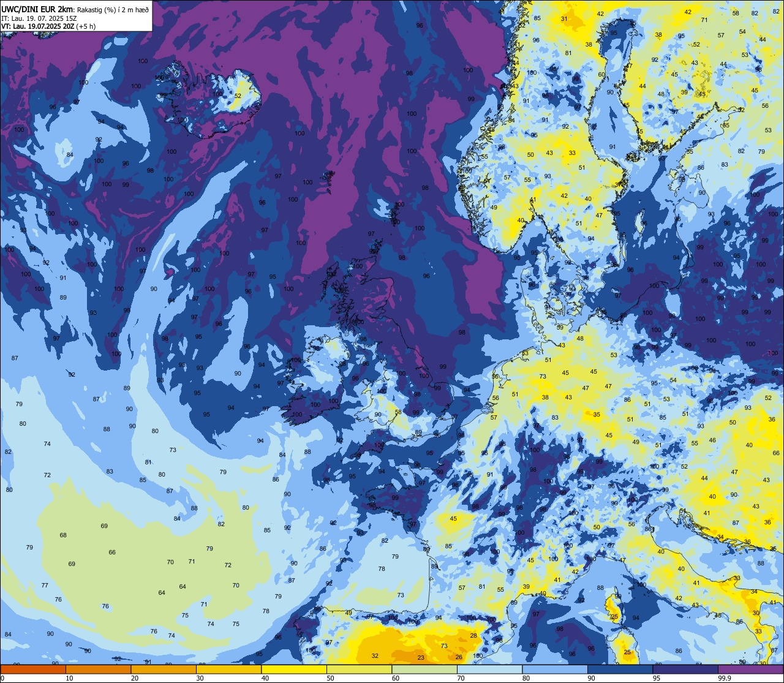Click the Rakastig (%) í 2 m hæð label
The image size is (784, 683).
[x=112, y=9]
